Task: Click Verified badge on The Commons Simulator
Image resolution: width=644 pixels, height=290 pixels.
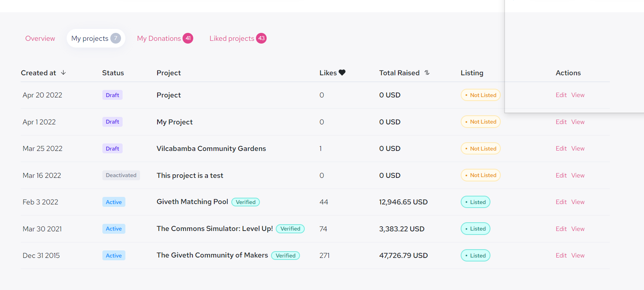Action: click(290, 229)
